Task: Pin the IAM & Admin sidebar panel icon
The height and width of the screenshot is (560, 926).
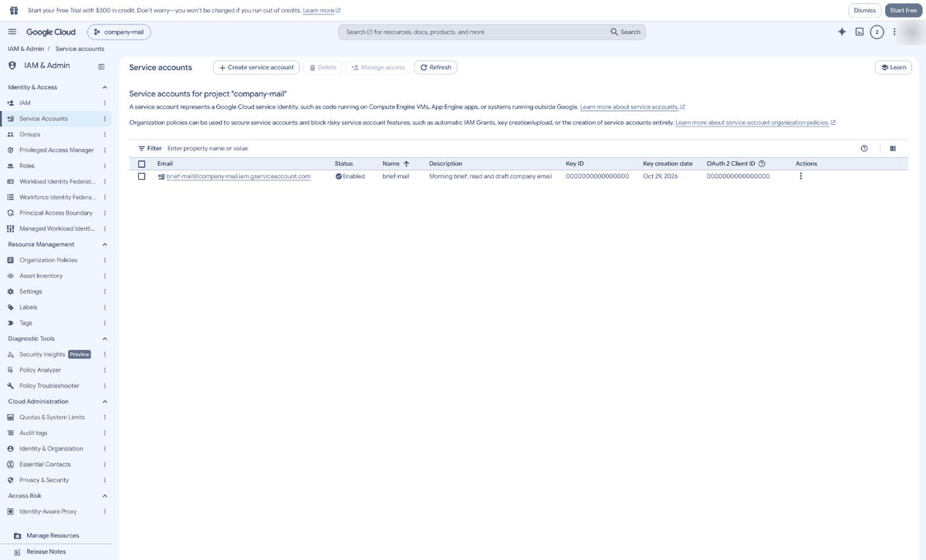Action: coord(101,66)
